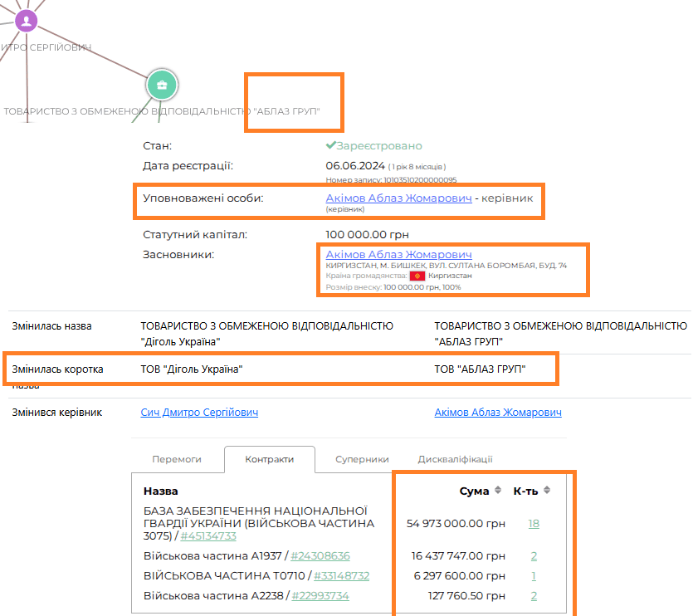Open former director Сич Дмитро Сергійович link
Viewport: 693px width, 616px height.
(199, 413)
